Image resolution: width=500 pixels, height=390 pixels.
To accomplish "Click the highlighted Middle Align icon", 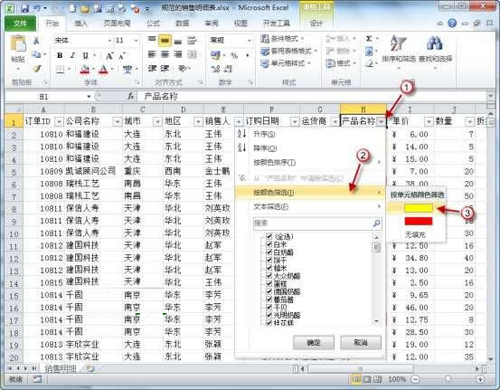I will (165, 41).
